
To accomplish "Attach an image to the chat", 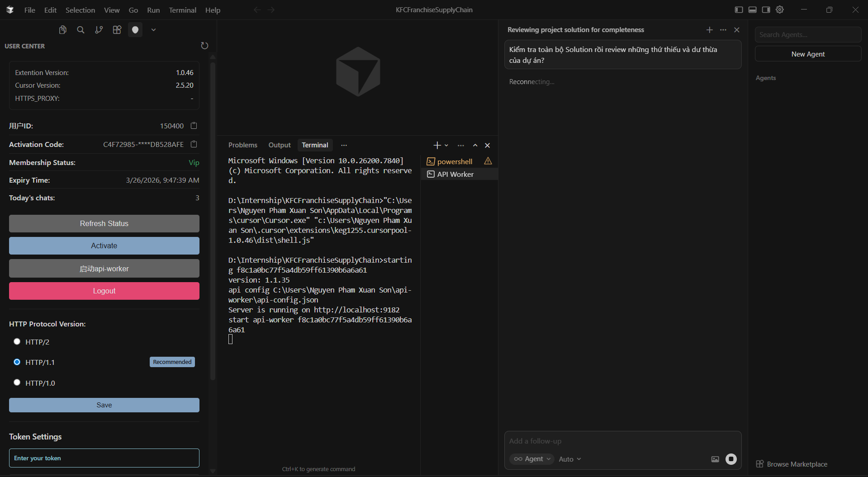I will (715, 459).
